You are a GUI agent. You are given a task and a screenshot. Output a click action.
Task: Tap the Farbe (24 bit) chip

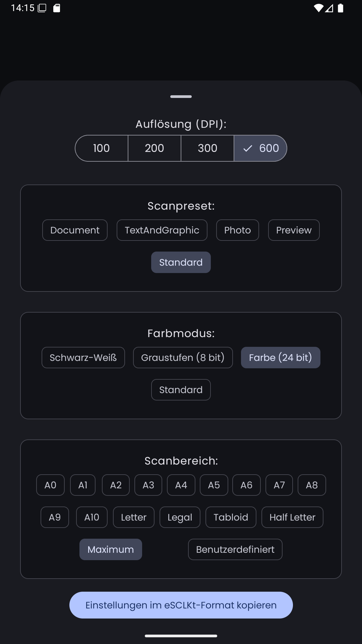(281, 358)
